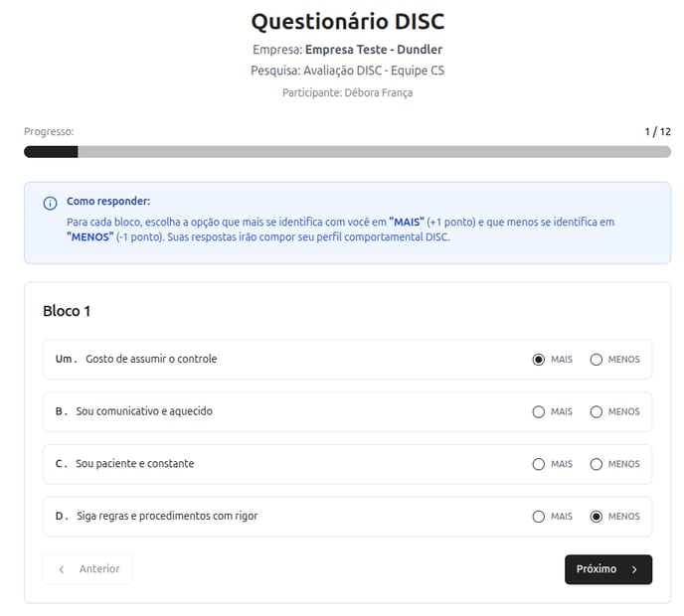684x616 pixels.
Task: Choose MAIS for Sou comunicativo e aquecido
Action: (539, 412)
